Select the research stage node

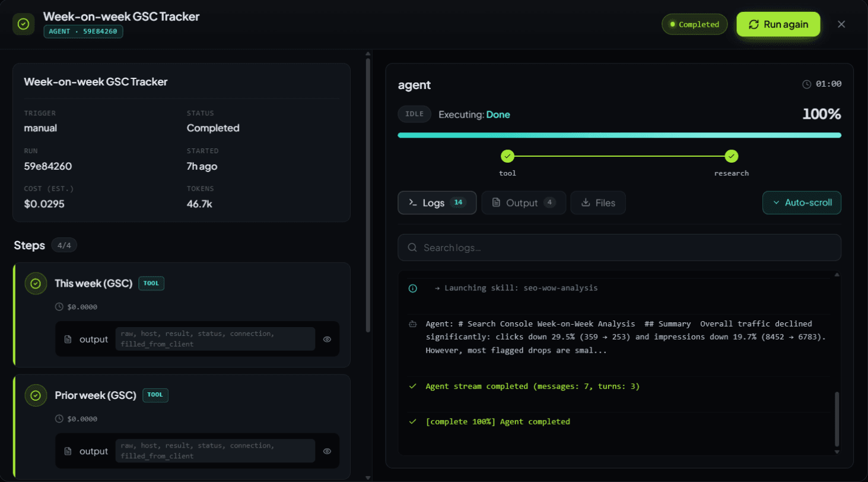tap(732, 156)
